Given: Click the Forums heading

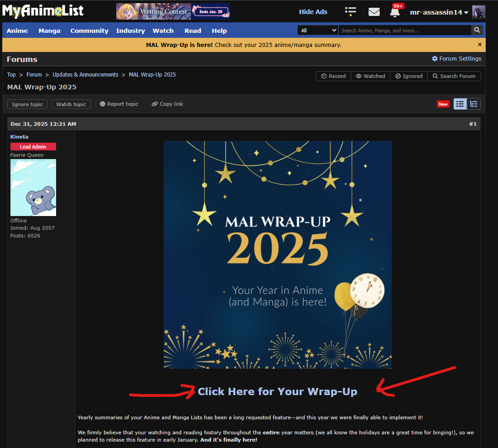Looking at the screenshot, I should (22, 59).
